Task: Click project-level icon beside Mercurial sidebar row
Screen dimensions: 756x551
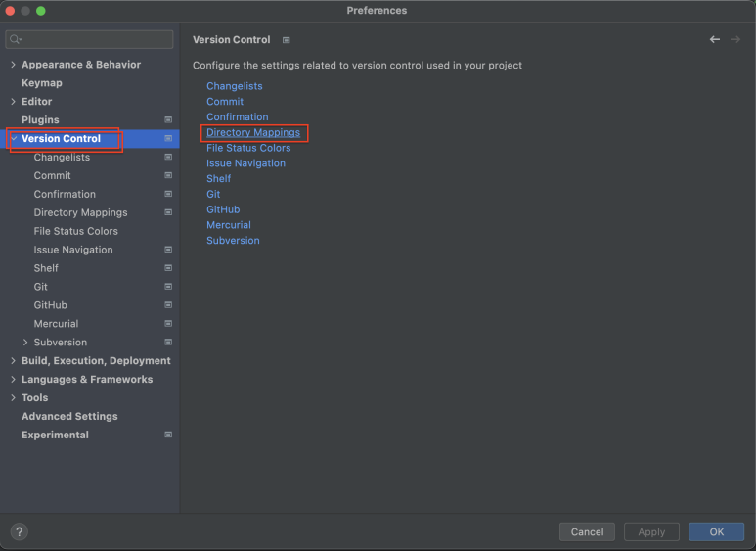Action: 168,324
